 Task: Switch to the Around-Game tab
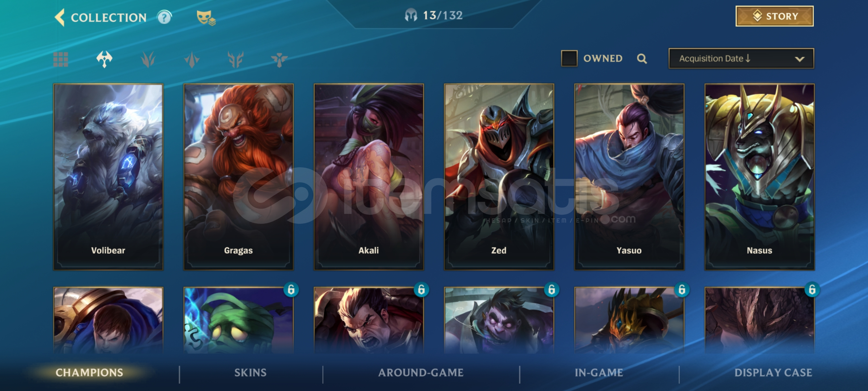[421, 373]
